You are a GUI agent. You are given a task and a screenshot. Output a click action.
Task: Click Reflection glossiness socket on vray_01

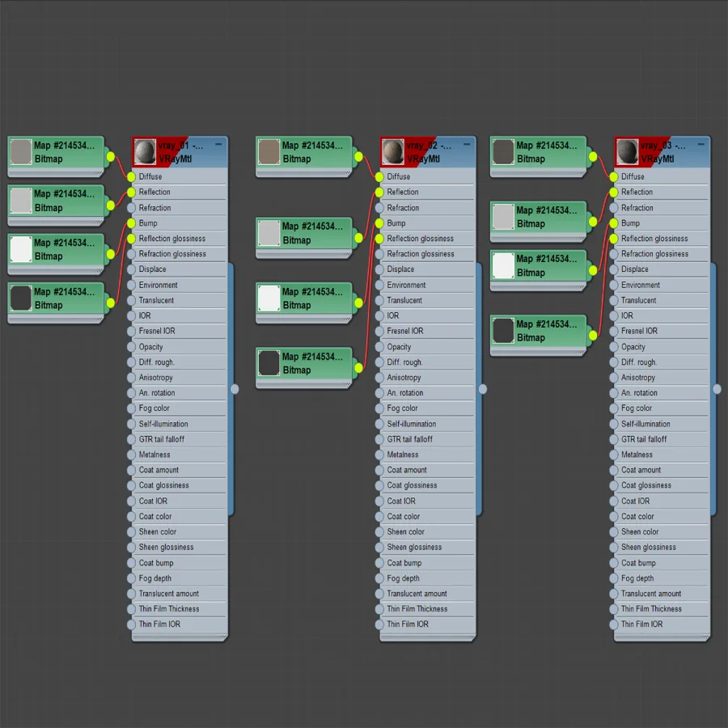click(x=131, y=239)
